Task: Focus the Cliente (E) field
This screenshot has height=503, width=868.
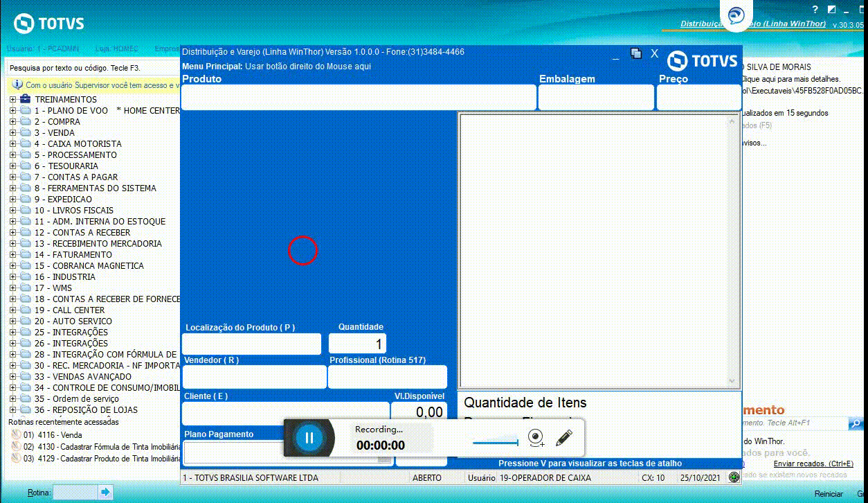Action: tap(285, 413)
